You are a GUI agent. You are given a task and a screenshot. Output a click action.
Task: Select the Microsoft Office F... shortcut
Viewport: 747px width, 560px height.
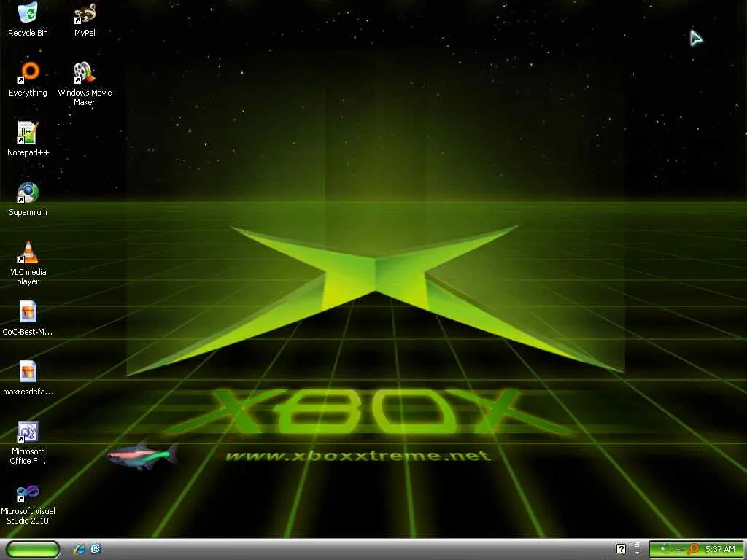(28, 443)
